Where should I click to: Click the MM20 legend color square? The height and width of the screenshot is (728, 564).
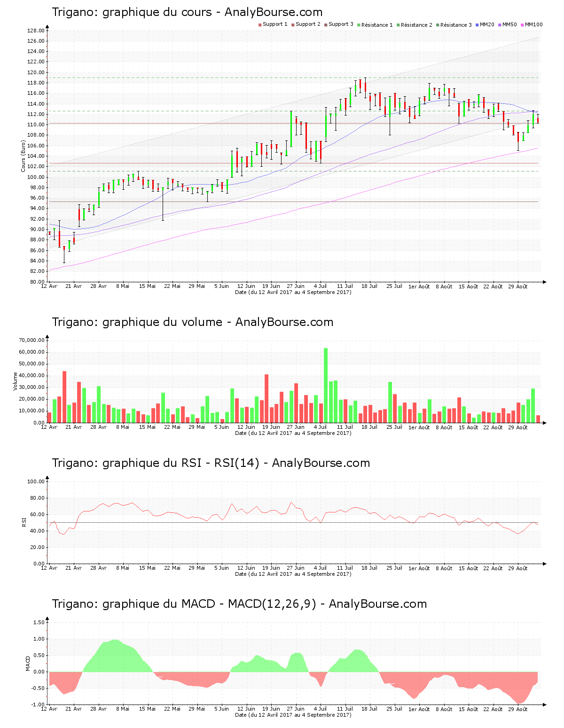click(x=477, y=25)
